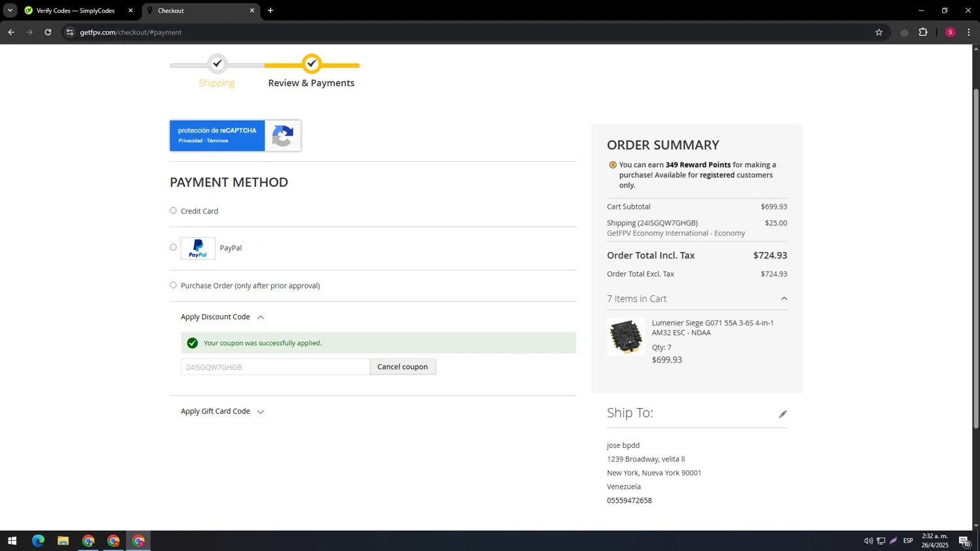The height and width of the screenshot is (551, 980).
Task: Open the reCAPTCHA Términos link
Action: 218,141
